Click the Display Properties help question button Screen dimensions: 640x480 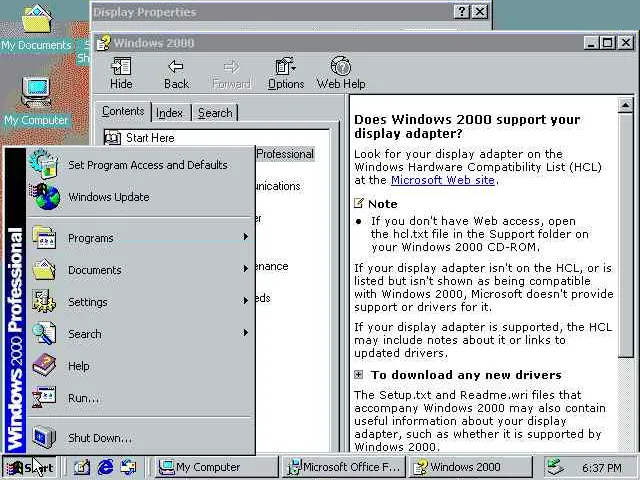461,12
